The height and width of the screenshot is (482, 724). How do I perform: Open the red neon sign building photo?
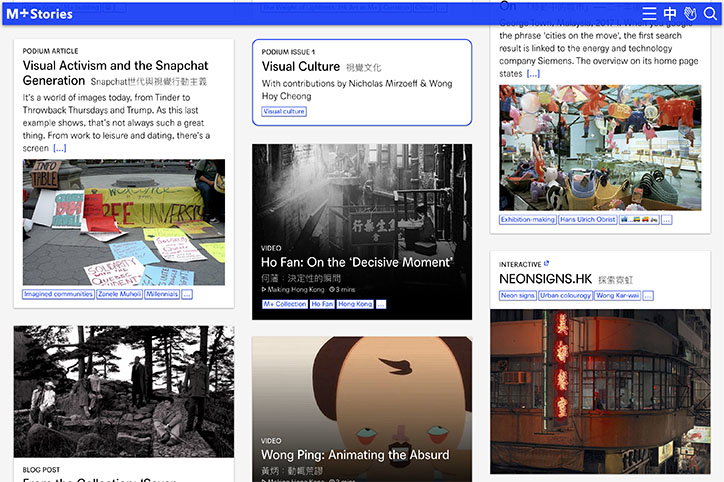pyautogui.click(x=600, y=392)
